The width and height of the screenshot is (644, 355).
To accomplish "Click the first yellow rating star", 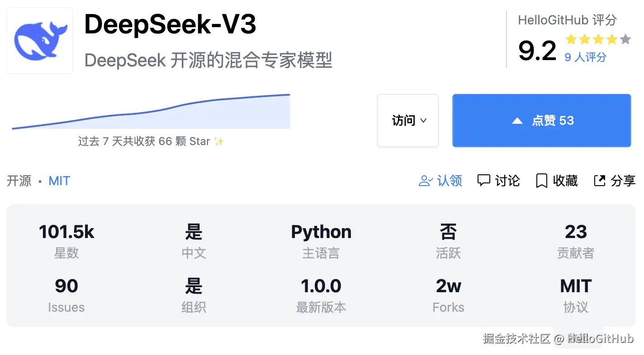I will point(571,39).
